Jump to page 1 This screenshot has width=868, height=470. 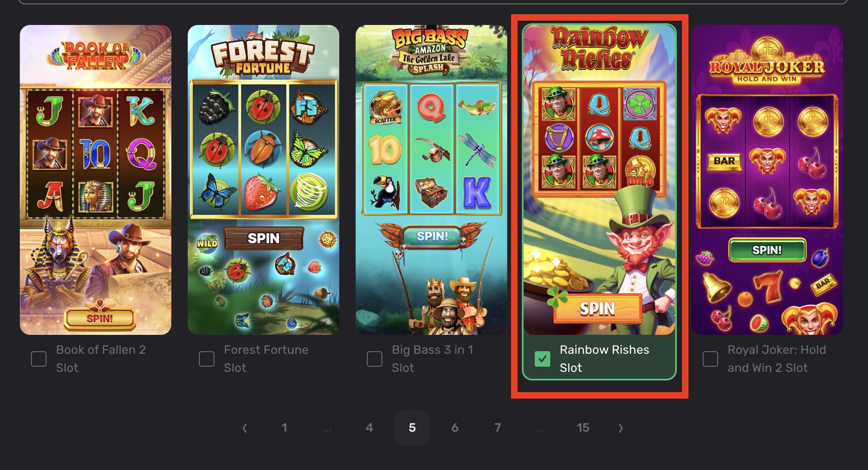[284, 428]
